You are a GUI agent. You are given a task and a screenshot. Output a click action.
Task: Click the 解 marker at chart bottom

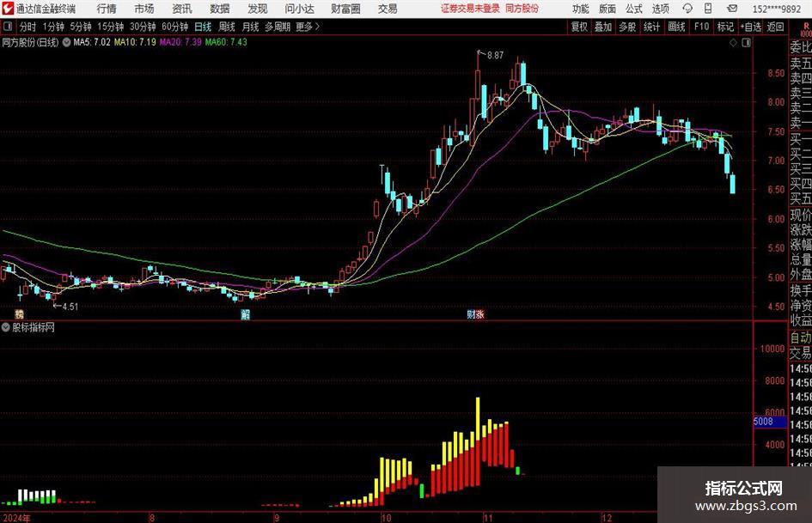(246, 313)
